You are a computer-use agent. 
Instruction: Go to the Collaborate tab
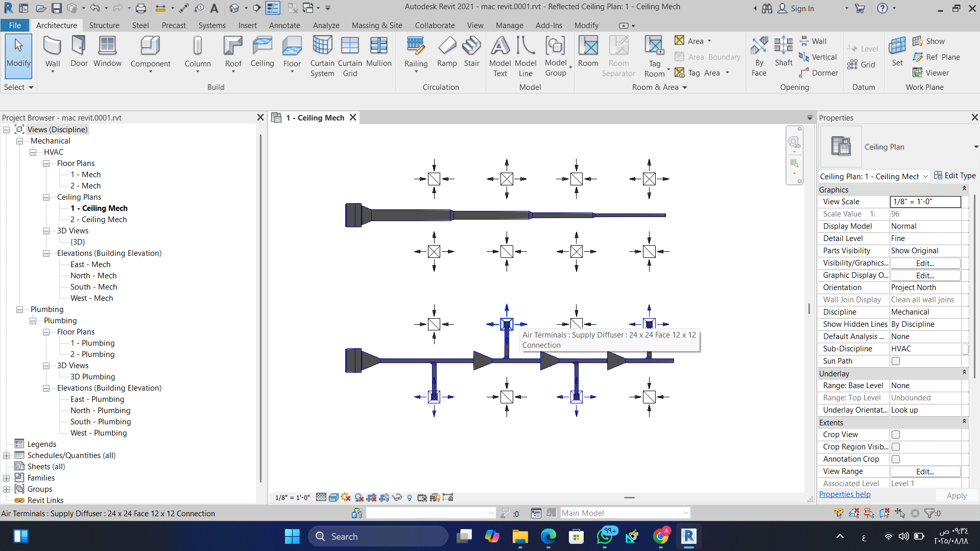(435, 26)
